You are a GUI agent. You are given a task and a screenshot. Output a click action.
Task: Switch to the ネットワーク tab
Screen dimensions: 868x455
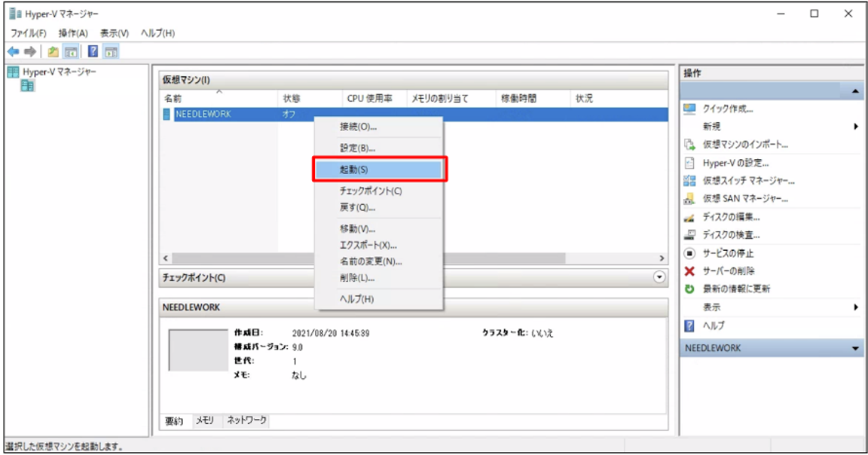[246, 420]
